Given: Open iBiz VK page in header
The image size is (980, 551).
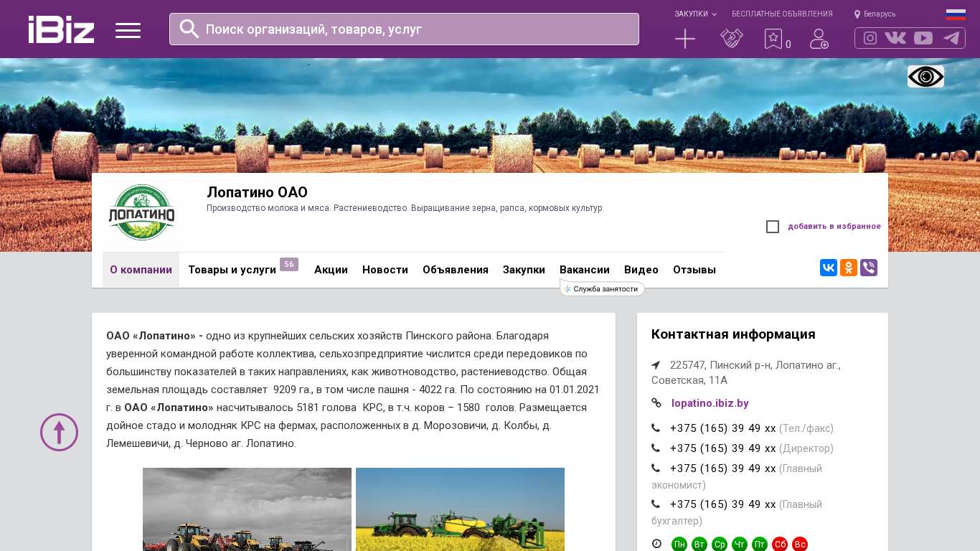Looking at the screenshot, I should click(895, 38).
